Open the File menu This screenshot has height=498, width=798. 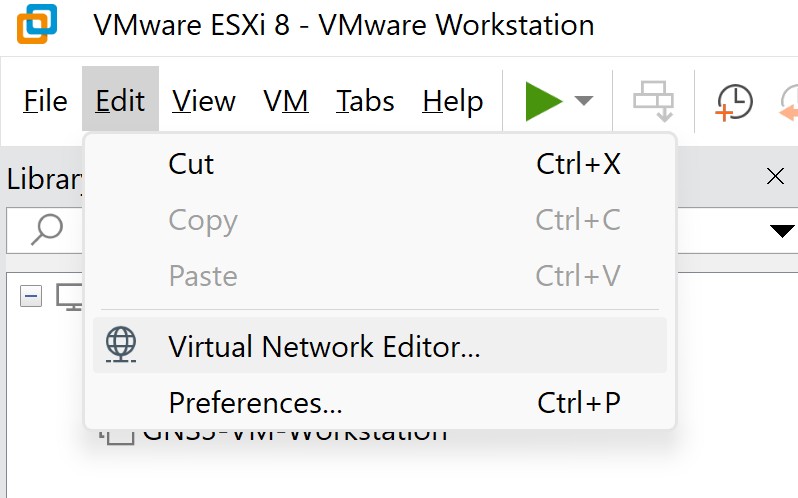(45, 101)
